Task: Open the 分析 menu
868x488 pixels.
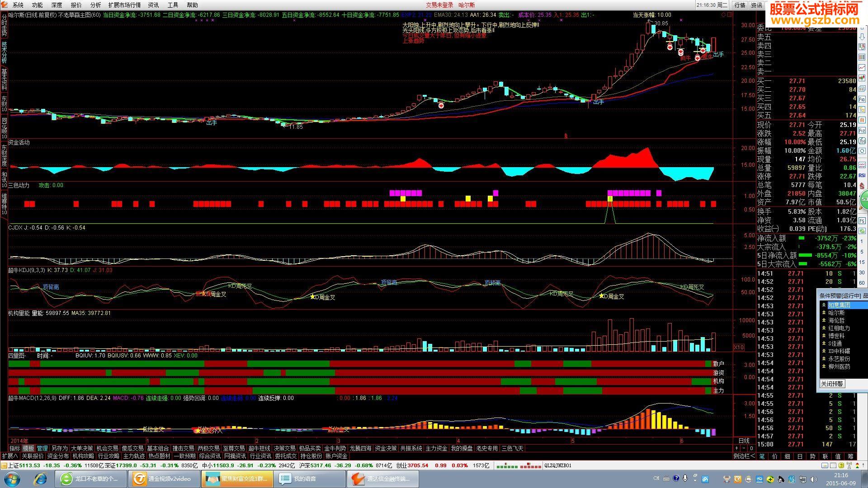Action: (x=96, y=5)
